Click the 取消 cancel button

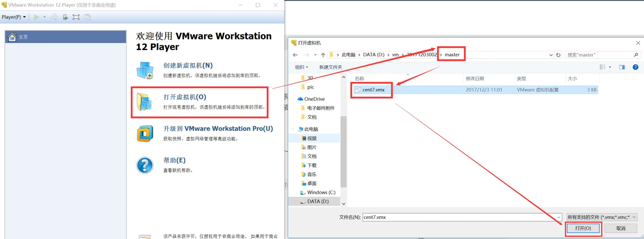pyautogui.click(x=621, y=228)
